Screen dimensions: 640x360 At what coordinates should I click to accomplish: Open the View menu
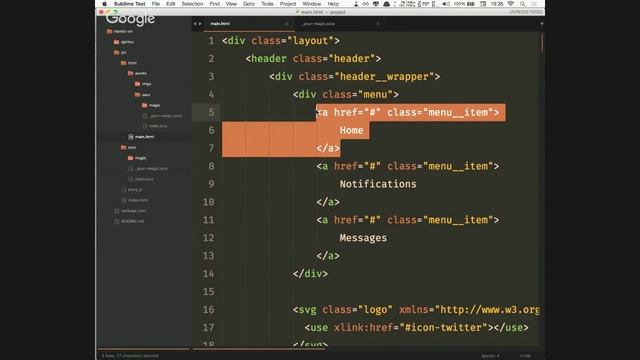231,4
